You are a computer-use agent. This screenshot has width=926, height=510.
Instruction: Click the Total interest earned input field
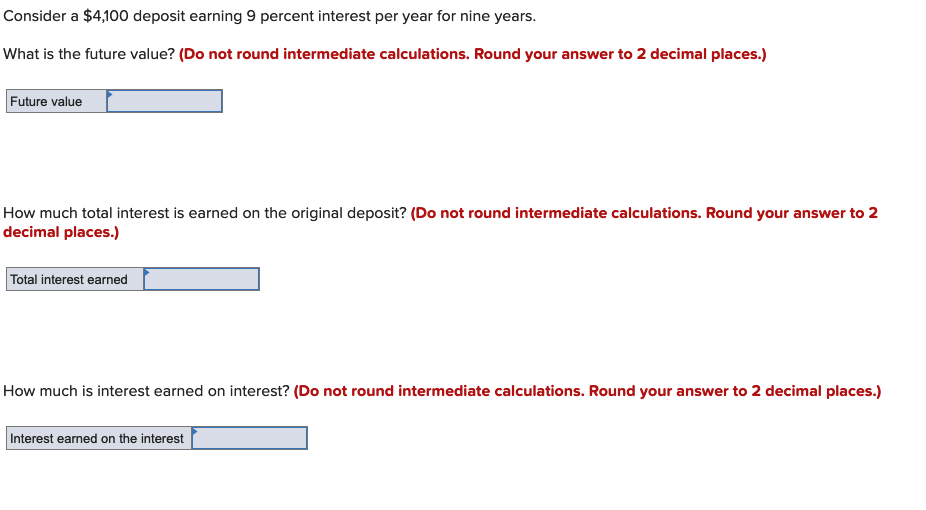[201, 279]
